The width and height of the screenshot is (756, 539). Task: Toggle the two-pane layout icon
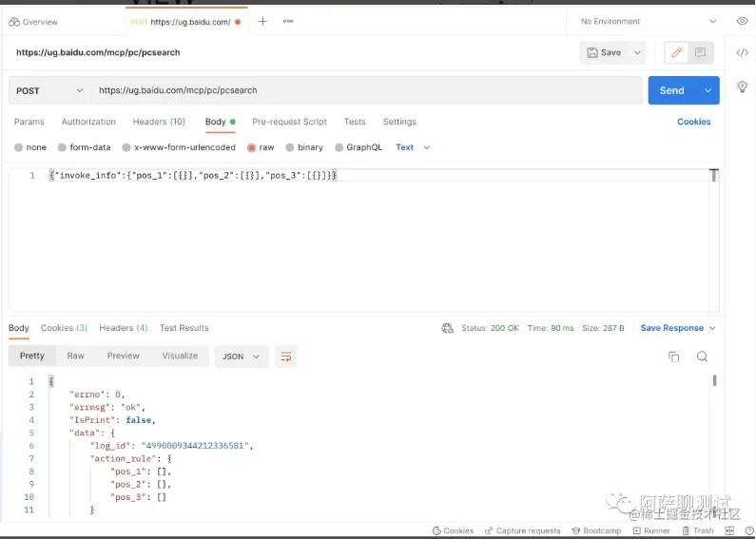tap(730, 530)
